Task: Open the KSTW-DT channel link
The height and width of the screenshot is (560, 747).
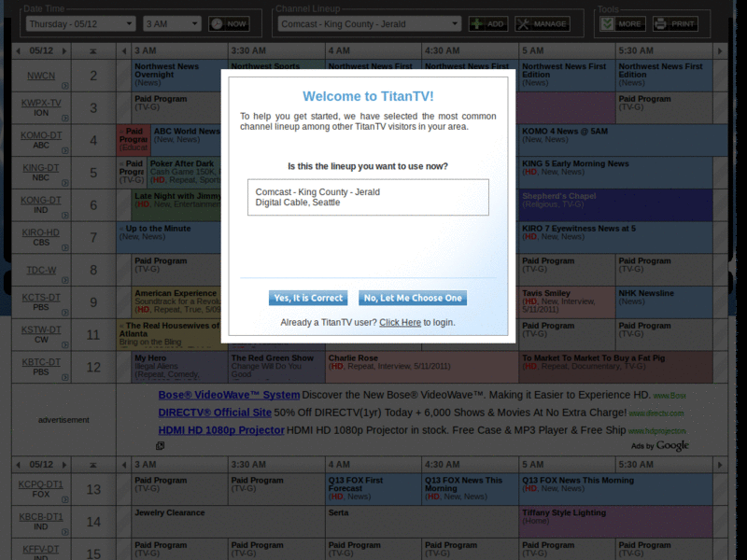Action: pos(41,329)
